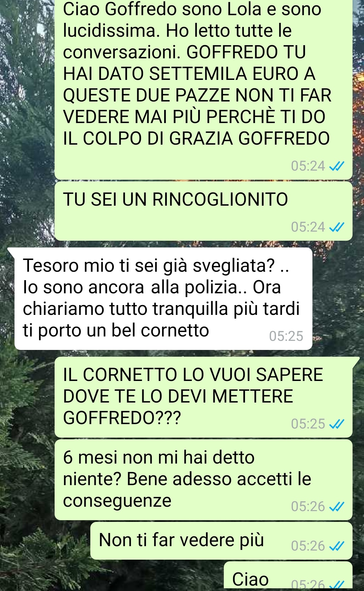Screen dimensions: 364x591
Task: Tap the read ticks beside 'Non ti far vedere più'
Action: tap(336, 546)
